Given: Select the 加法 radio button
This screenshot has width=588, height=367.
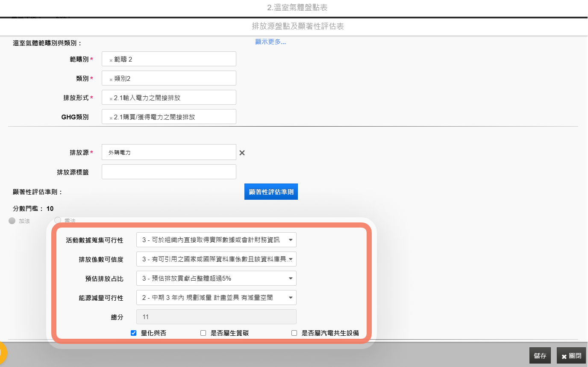Looking at the screenshot, I should point(12,221).
